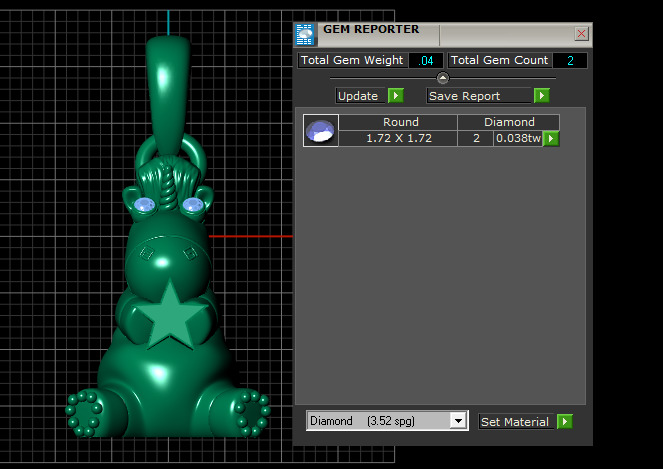The image size is (663, 469).
Task: Click the Total Gem Count value 2
Action: tap(570, 60)
